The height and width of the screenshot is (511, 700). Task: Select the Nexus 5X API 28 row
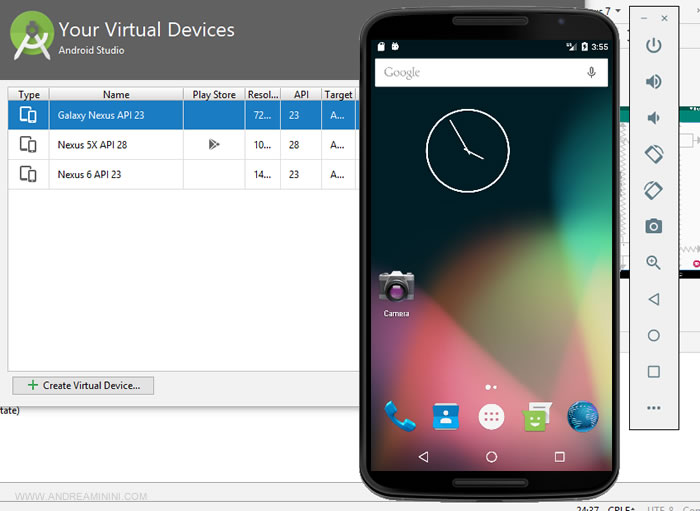183,145
